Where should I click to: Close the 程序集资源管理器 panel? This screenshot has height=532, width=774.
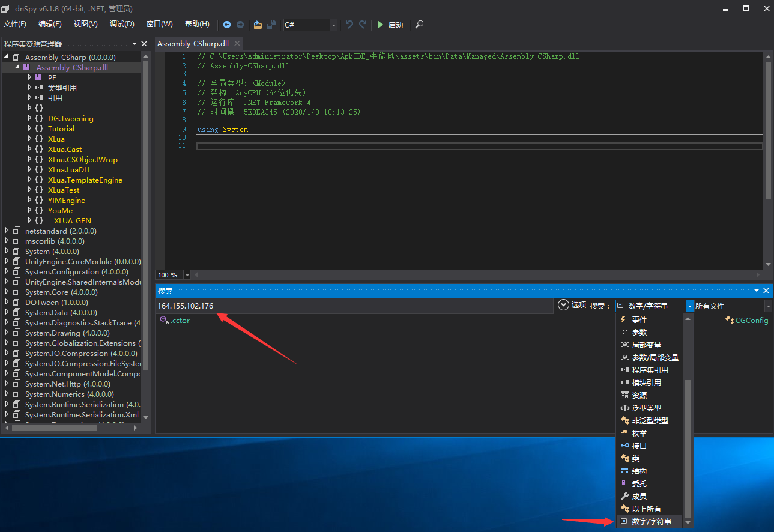tap(144, 44)
